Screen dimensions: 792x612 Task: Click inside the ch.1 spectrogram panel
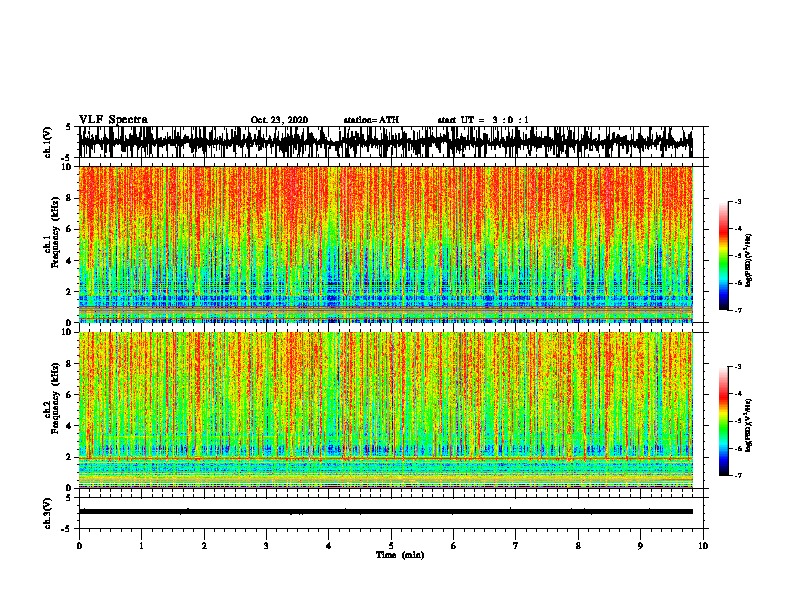[386, 244]
